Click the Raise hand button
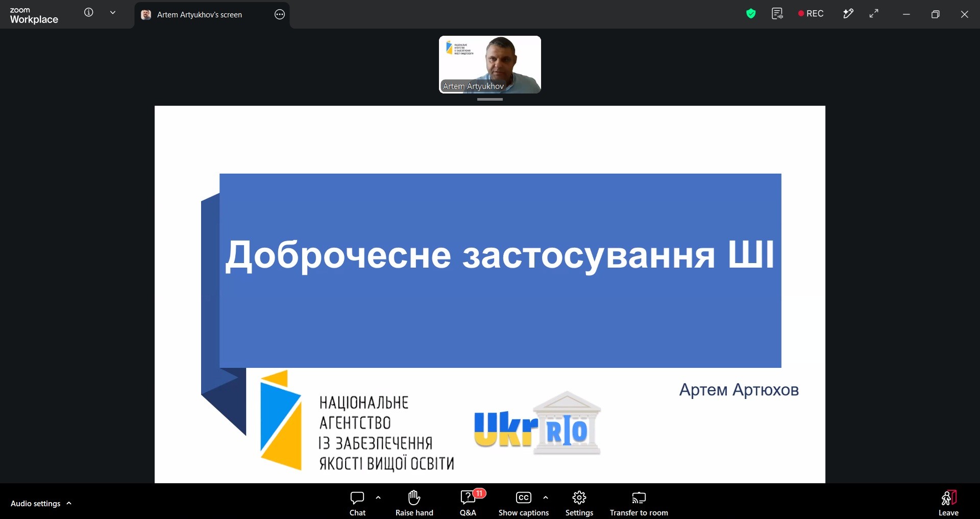The width and height of the screenshot is (980, 519). click(x=414, y=504)
